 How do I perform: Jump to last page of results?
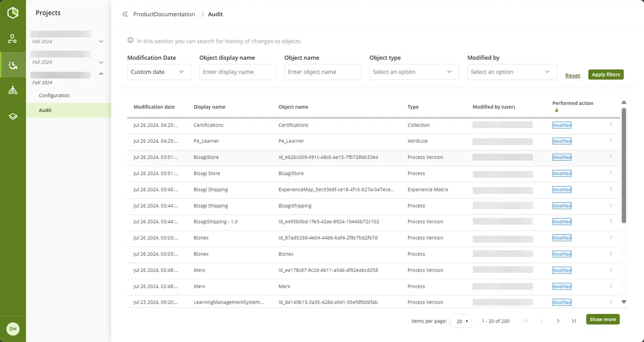tap(574, 321)
